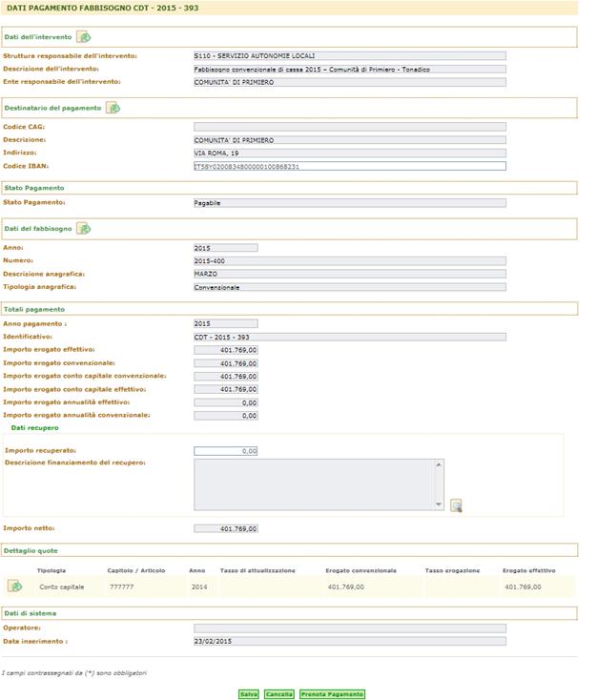Click the destinatario Descrizione field COMUNITA' DI PRIMIERO

[x=350, y=140]
